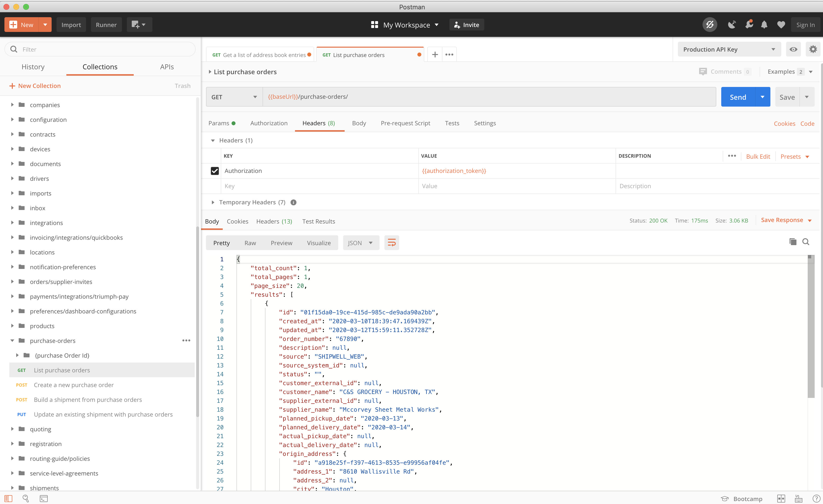Screen dimensions: 823x504
Task: Open the Postman console icon
Action: coord(44,499)
